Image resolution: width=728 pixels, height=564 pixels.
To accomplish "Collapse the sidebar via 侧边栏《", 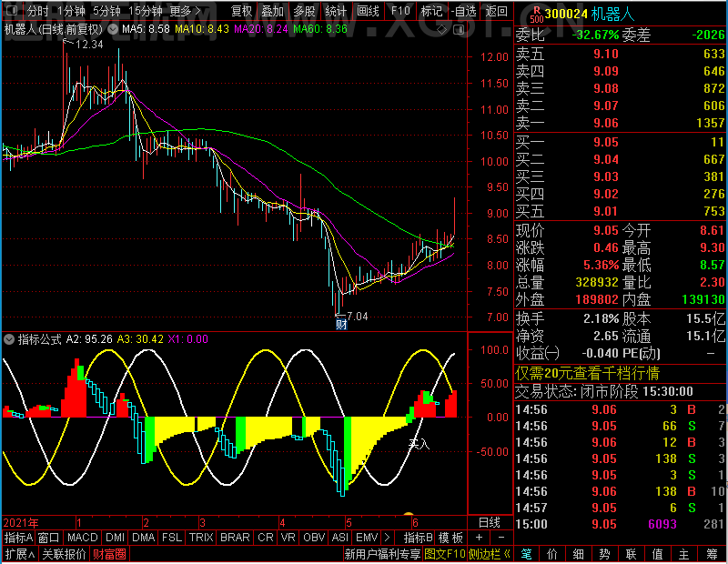I will 490,554.
